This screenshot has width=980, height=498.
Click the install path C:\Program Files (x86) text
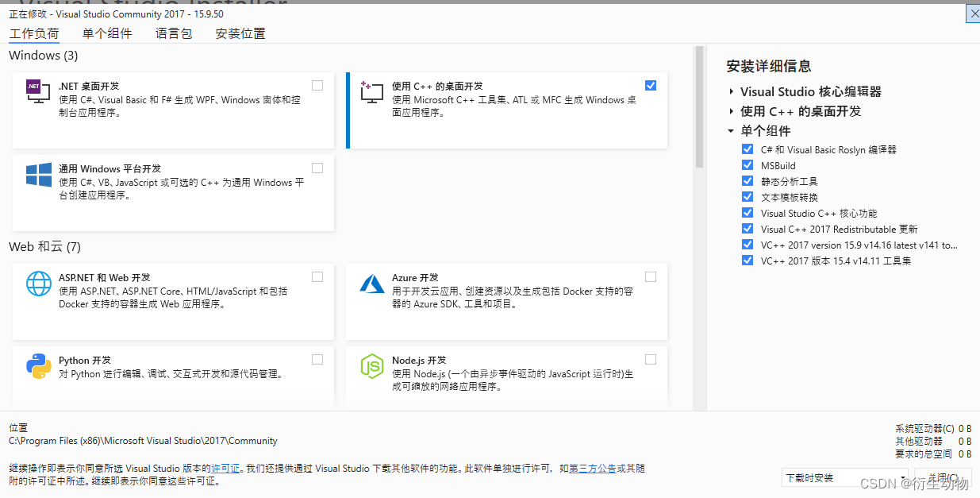click(143, 441)
